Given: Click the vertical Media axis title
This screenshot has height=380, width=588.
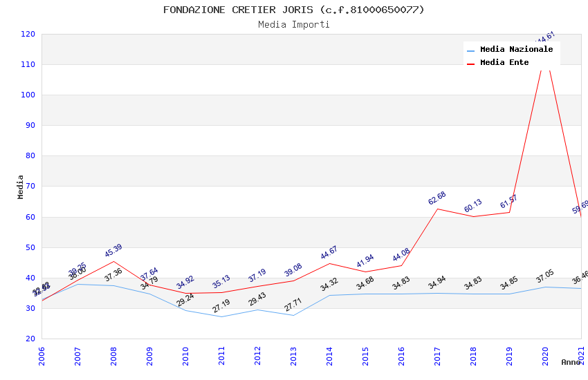Looking at the screenshot, I should click(x=20, y=187).
